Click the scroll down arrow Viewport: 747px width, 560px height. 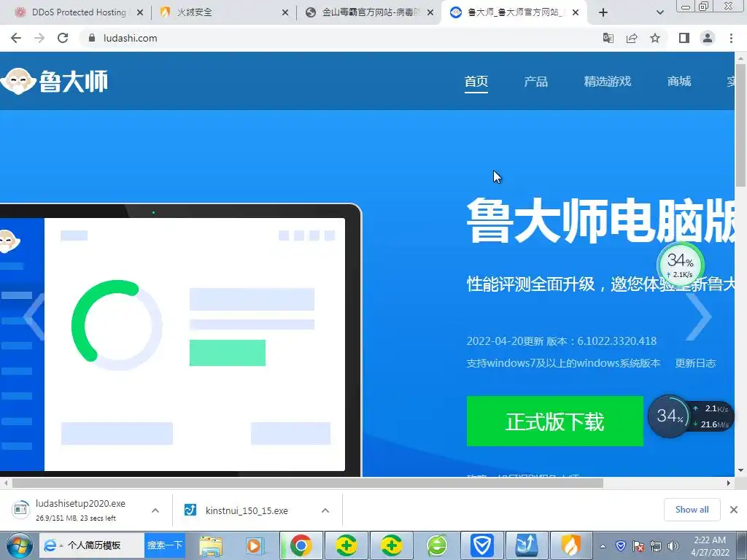741,470
